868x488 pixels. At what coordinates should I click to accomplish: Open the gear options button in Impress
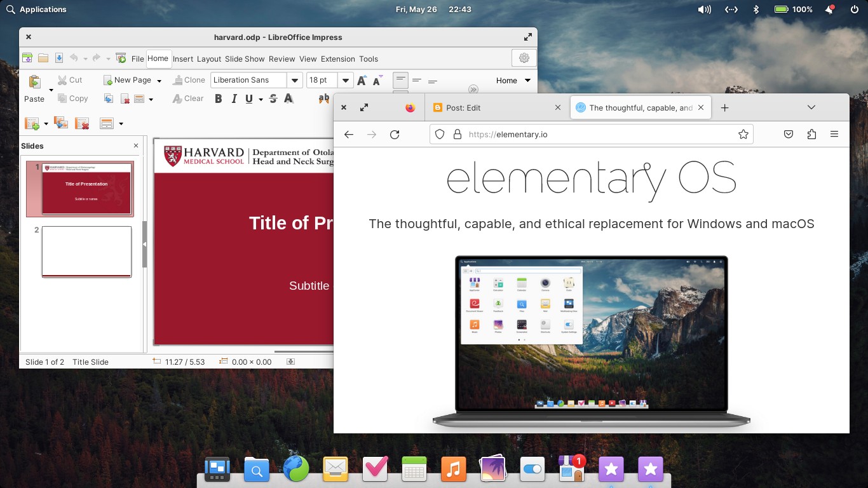tap(524, 58)
